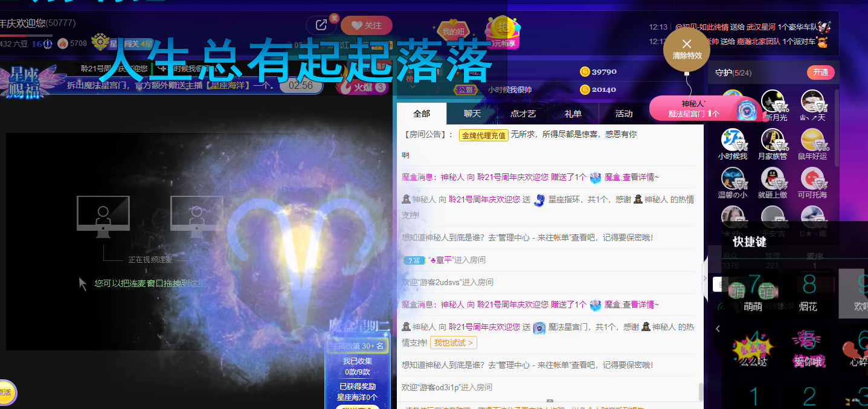Click the 星座海洋0个 reward text
The width and height of the screenshot is (868, 409).
pos(357,397)
